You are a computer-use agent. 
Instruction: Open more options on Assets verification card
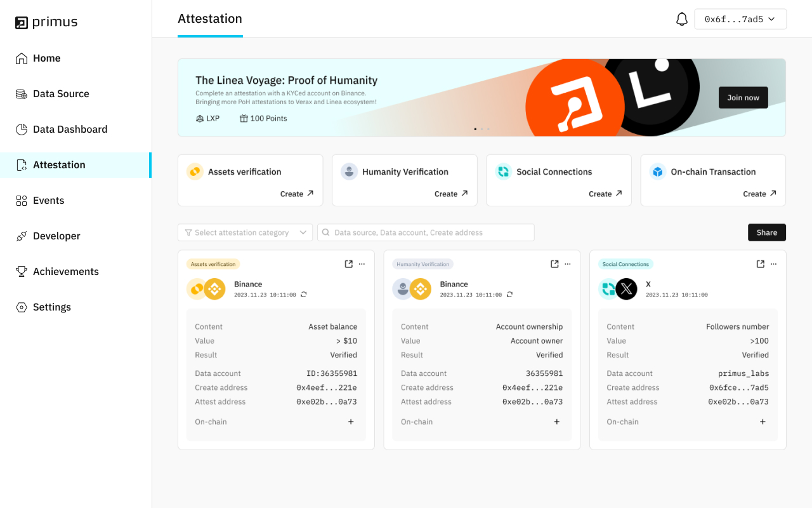pyautogui.click(x=362, y=264)
